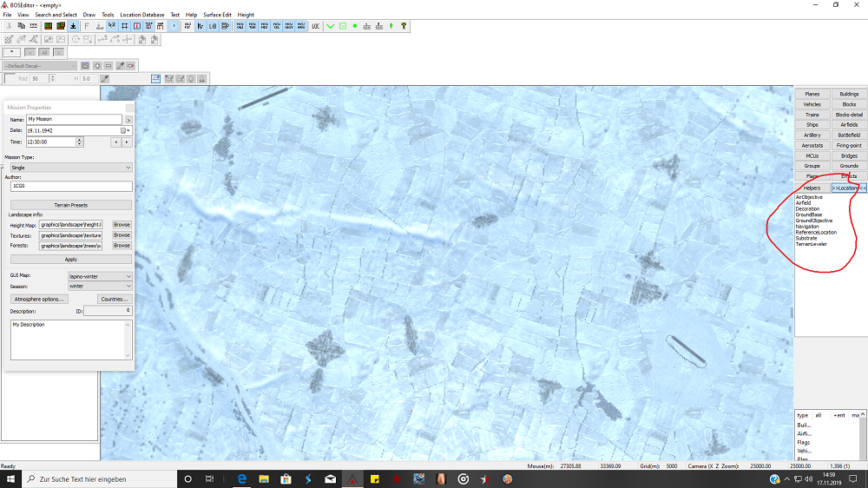Click the green checkmark toolbar icon

(331, 26)
